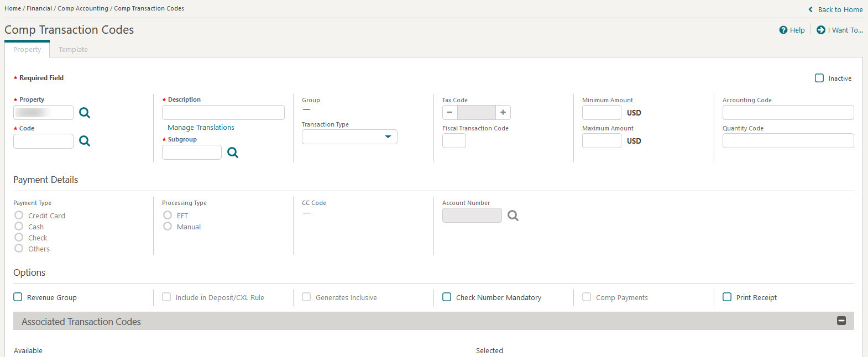The width and height of the screenshot is (868, 357).
Task: Toggle the Generates Inclusive checkbox
Action: (x=306, y=297)
